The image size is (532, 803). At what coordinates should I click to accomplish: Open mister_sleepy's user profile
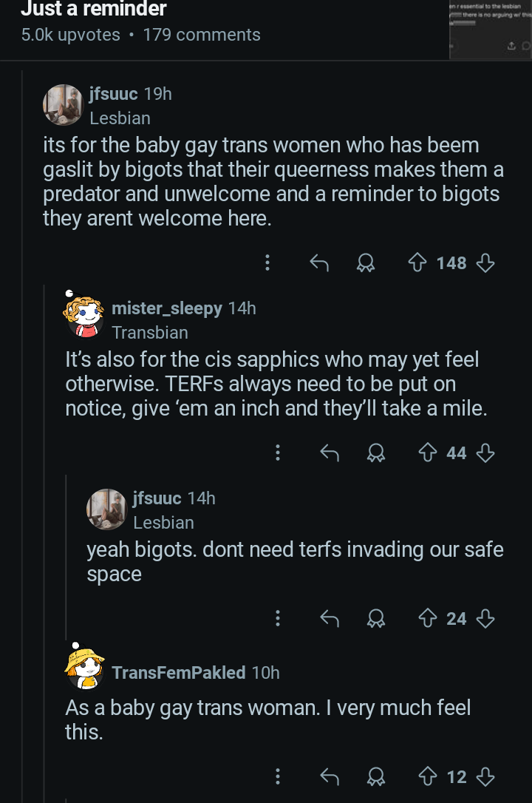[166, 308]
